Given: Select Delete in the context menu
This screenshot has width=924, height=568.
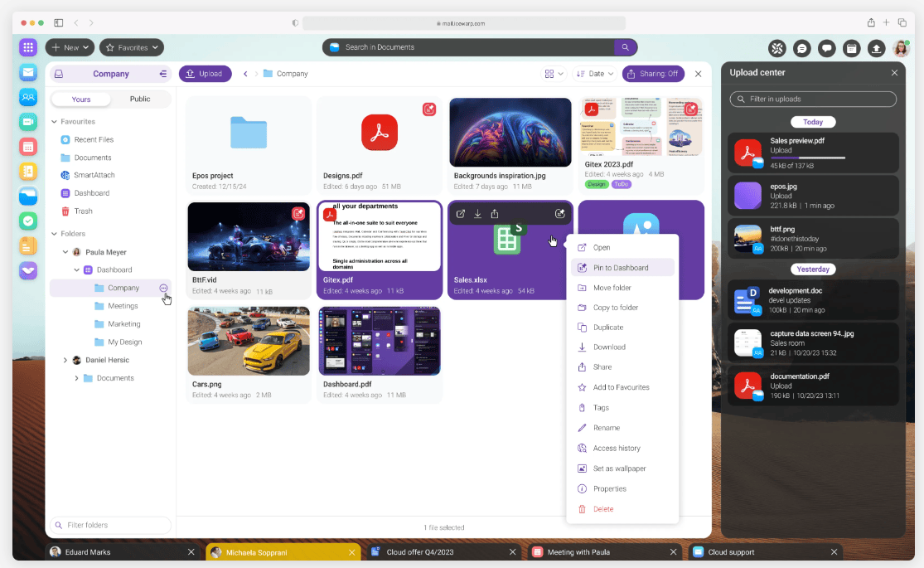Looking at the screenshot, I should 603,509.
